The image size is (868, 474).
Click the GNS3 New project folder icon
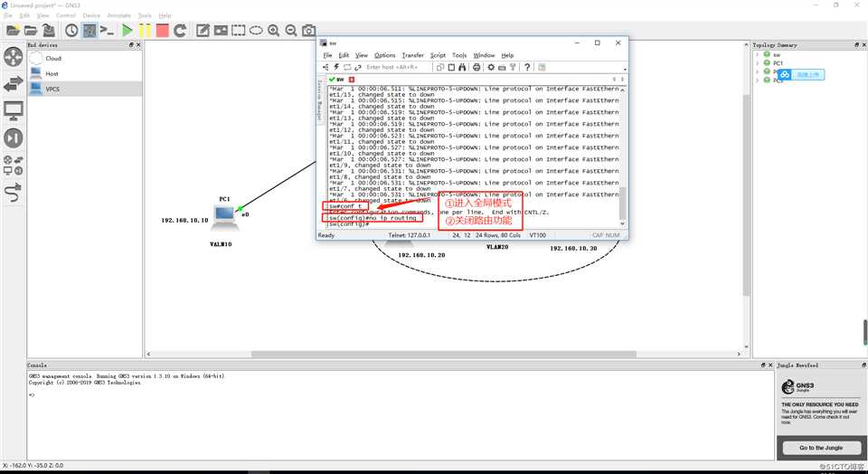13,31
